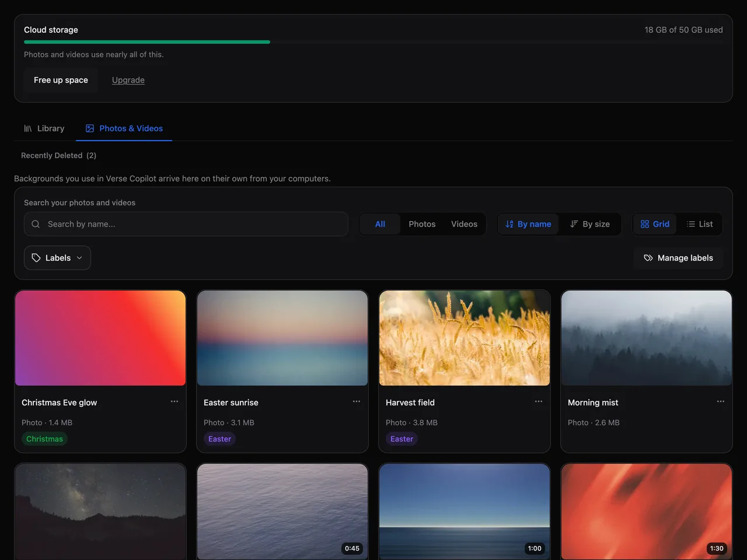The height and width of the screenshot is (560, 747).
Task: Click the list icon in List view toggle
Action: pyautogui.click(x=691, y=224)
